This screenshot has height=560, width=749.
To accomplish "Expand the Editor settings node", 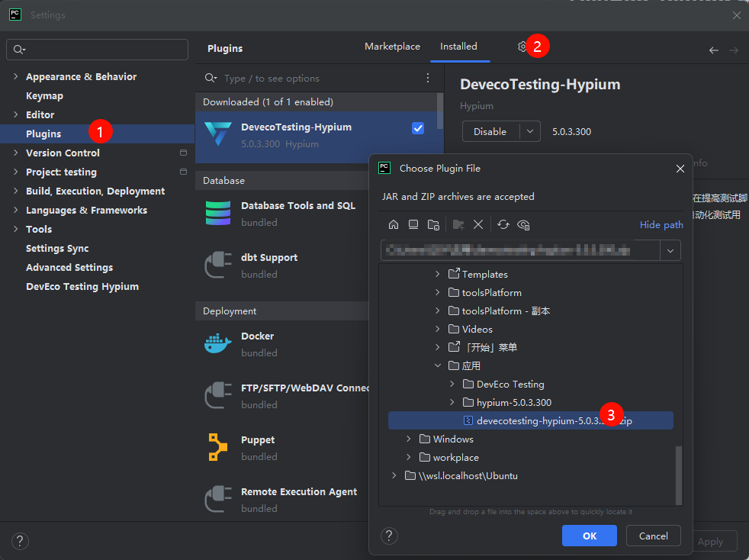I will click(x=16, y=114).
